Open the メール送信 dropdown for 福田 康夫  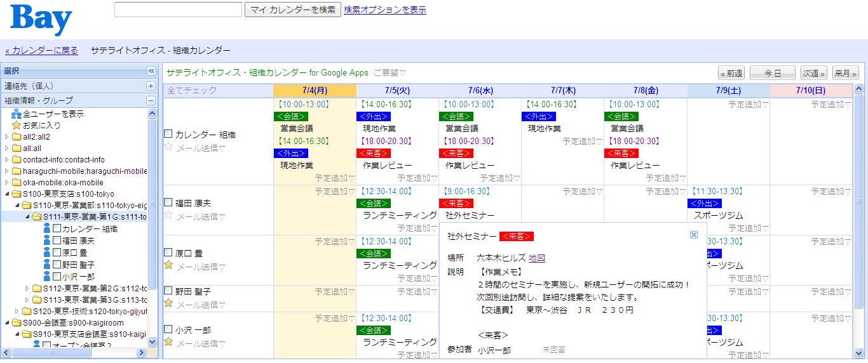click(x=201, y=216)
